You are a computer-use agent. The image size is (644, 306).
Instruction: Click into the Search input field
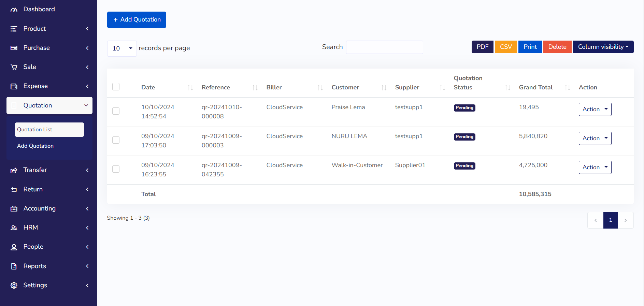click(x=384, y=47)
